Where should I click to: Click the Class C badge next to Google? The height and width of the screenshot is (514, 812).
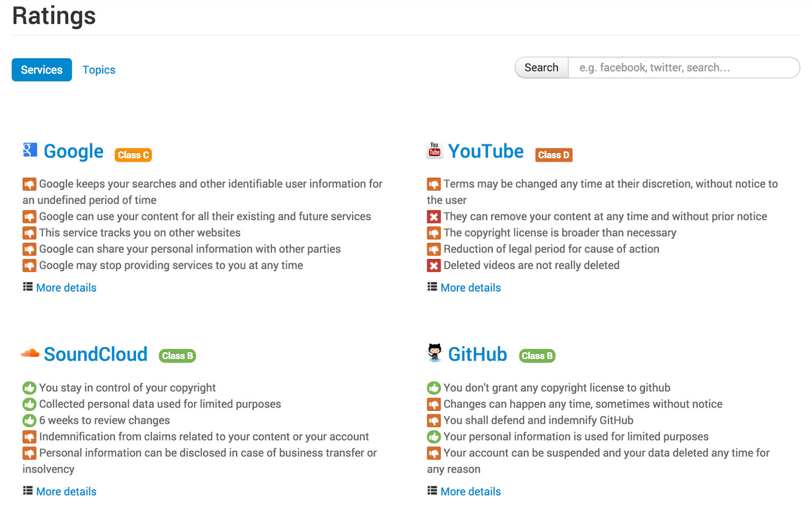point(133,154)
